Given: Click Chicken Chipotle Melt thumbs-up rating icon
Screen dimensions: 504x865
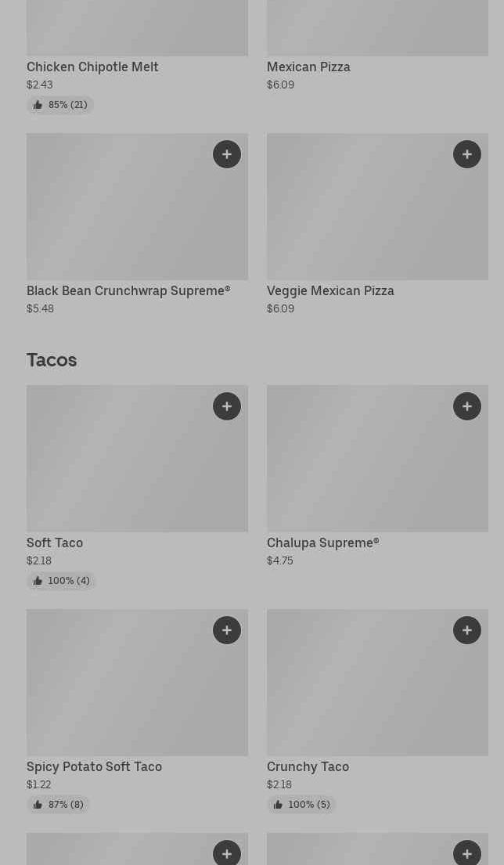Looking at the screenshot, I should point(38,105).
